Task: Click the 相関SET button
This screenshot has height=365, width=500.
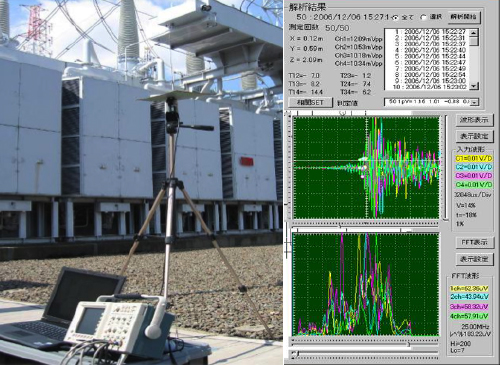Action: pyautogui.click(x=311, y=102)
